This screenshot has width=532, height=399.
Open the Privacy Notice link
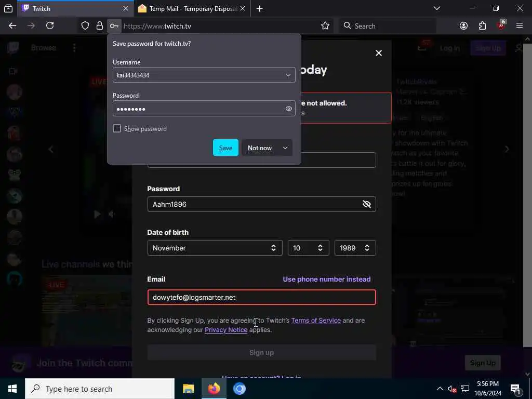coord(226,330)
